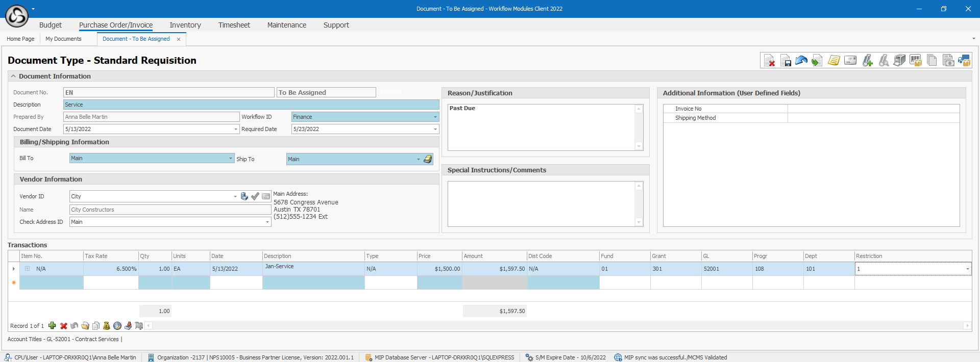Click the Special Instructions/Comments text area
This screenshot has height=362, width=980.
[x=541, y=203]
